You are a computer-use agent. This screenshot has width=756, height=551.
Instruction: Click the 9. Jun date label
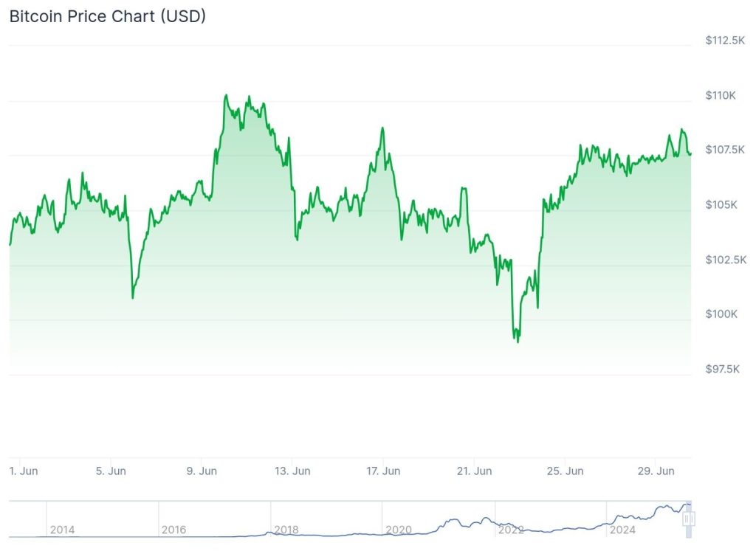[201, 471]
